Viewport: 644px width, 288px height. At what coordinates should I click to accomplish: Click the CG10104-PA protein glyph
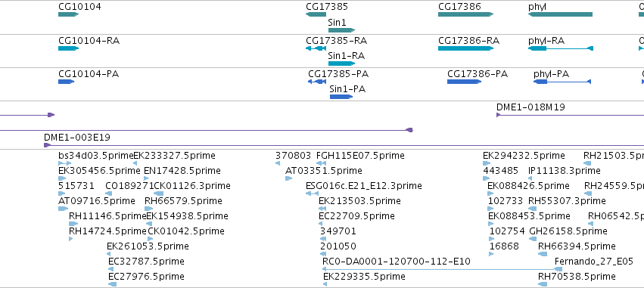click(66, 82)
